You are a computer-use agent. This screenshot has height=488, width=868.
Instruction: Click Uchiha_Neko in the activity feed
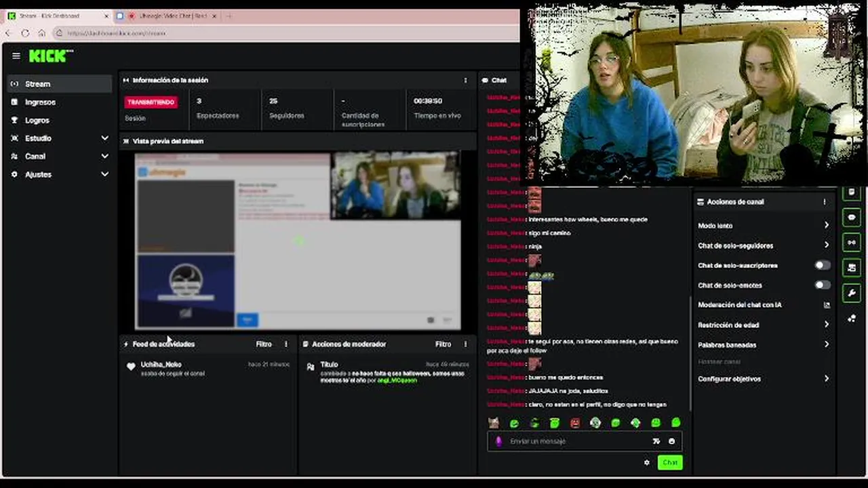pos(161,365)
